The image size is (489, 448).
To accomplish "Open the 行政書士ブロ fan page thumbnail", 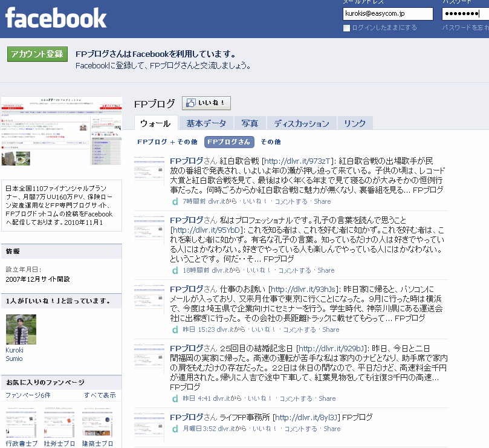I will [21, 423].
